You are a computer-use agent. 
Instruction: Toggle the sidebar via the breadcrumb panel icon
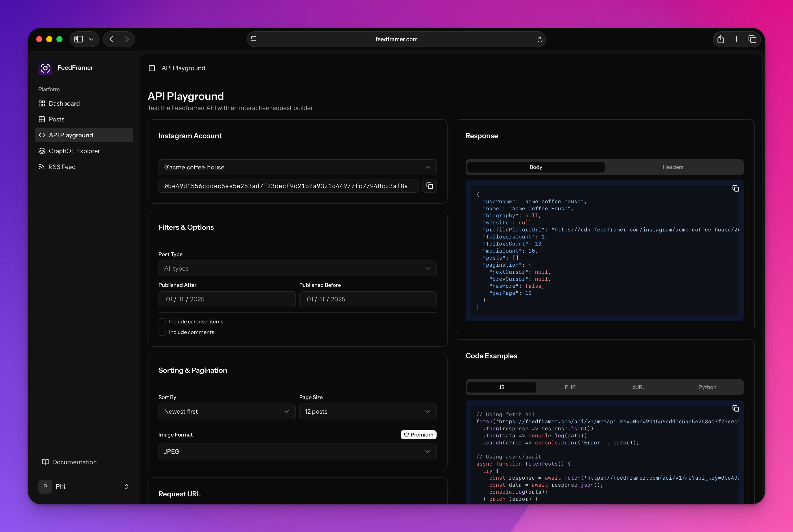(x=151, y=68)
